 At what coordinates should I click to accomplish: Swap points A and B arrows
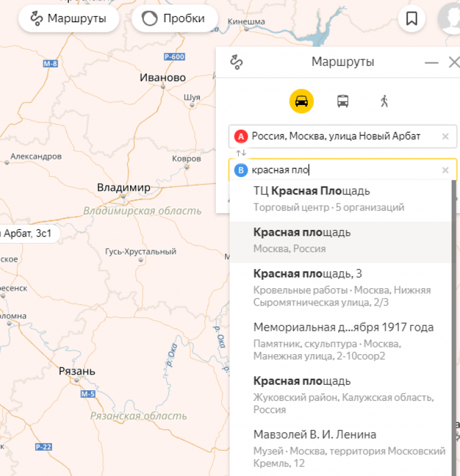tap(240, 153)
